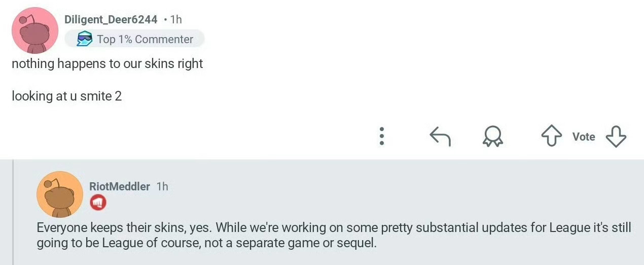Click the 1h timestamp on Diligent_Deer6244's comment

click(176, 19)
